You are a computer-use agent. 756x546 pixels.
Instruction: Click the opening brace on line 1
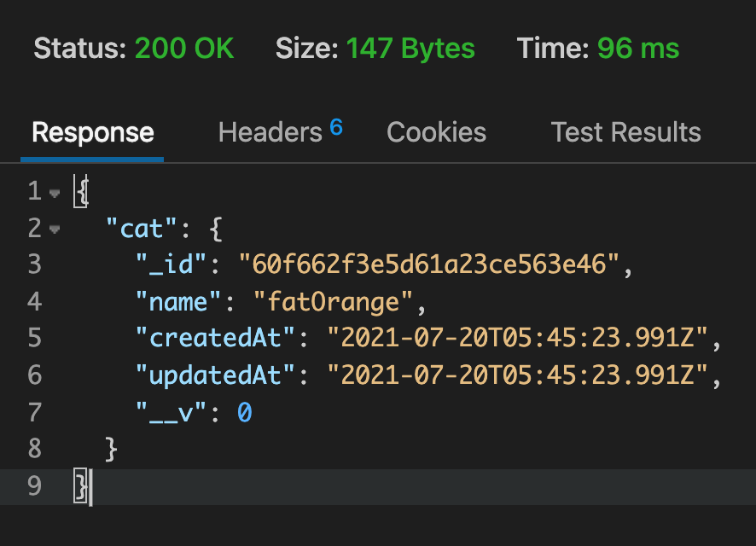coord(81,192)
